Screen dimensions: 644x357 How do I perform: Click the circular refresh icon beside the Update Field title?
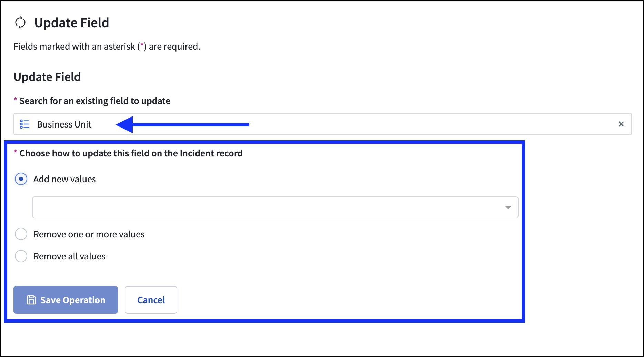pos(20,23)
